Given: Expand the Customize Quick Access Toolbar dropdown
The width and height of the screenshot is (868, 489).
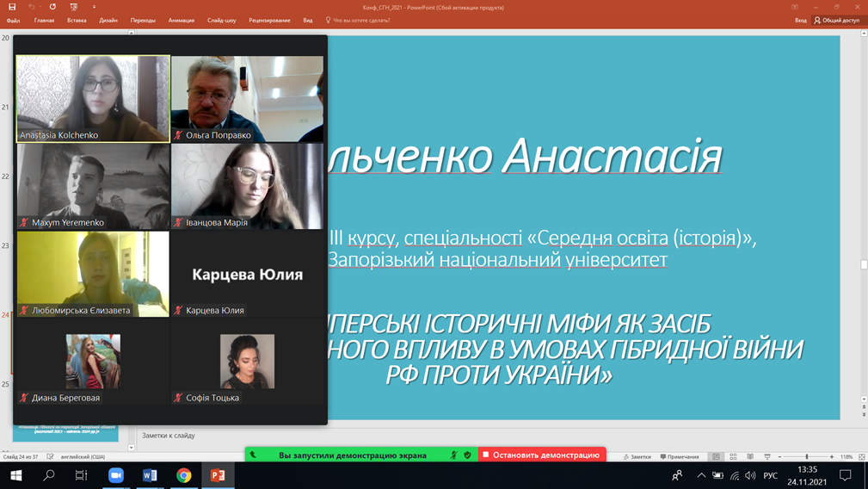Looking at the screenshot, I should (94, 7).
